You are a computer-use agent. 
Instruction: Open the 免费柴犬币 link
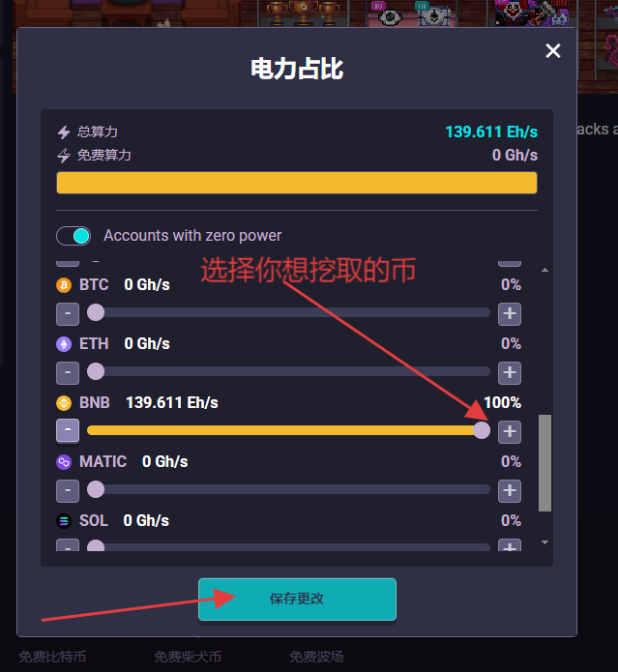coord(188,657)
